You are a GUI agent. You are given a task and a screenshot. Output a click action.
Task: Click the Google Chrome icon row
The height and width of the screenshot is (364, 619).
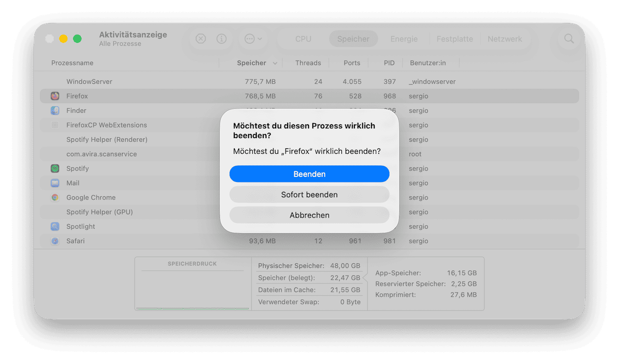55,197
